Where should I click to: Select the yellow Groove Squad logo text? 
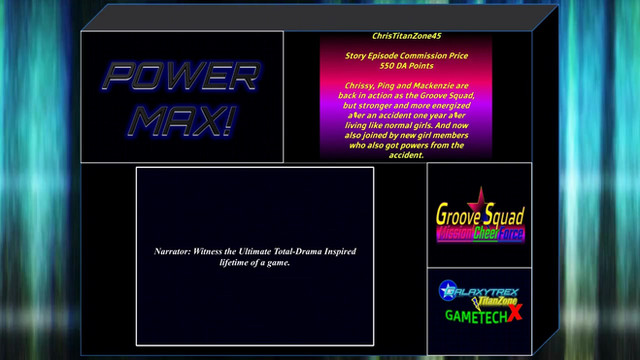[480, 215]
